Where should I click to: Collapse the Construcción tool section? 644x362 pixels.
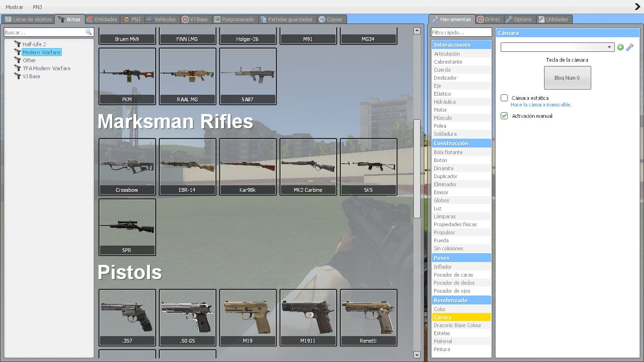[x=462, y=143]
